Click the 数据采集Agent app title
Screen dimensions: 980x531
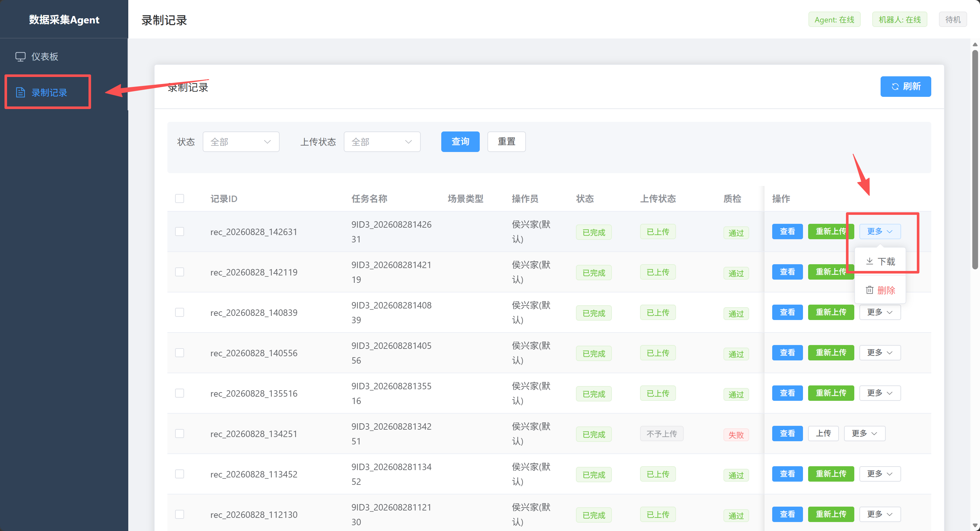coord(64,20)
